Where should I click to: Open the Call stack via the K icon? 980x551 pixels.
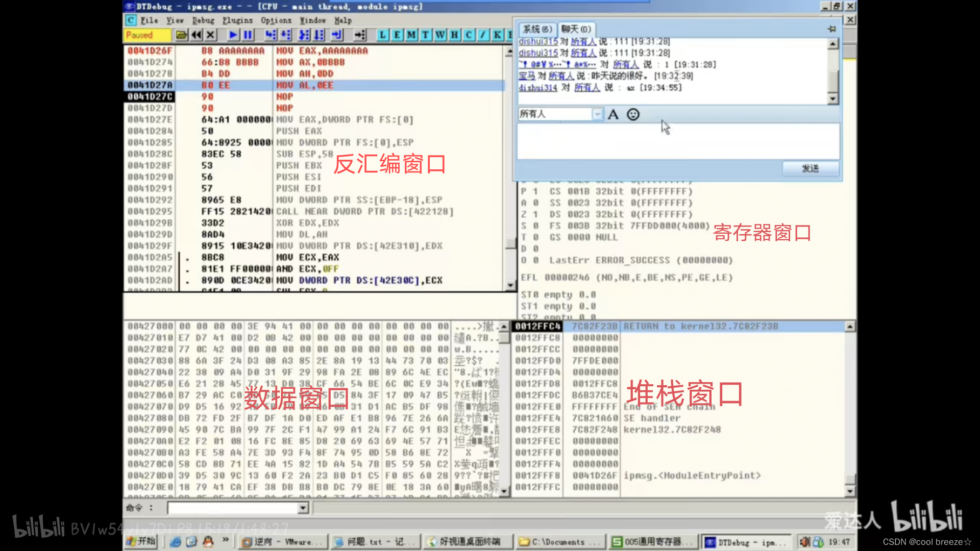(x=497, y=35)
